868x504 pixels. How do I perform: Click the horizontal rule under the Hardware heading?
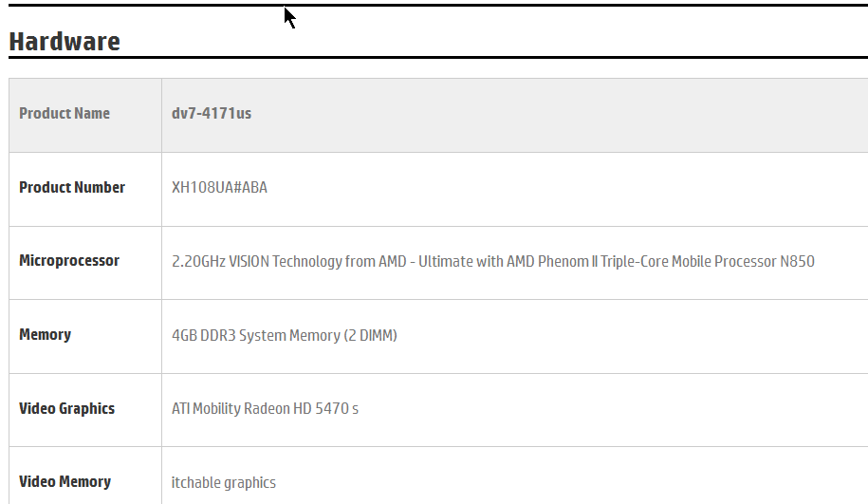pyautogui.click(x=438, y=57)
